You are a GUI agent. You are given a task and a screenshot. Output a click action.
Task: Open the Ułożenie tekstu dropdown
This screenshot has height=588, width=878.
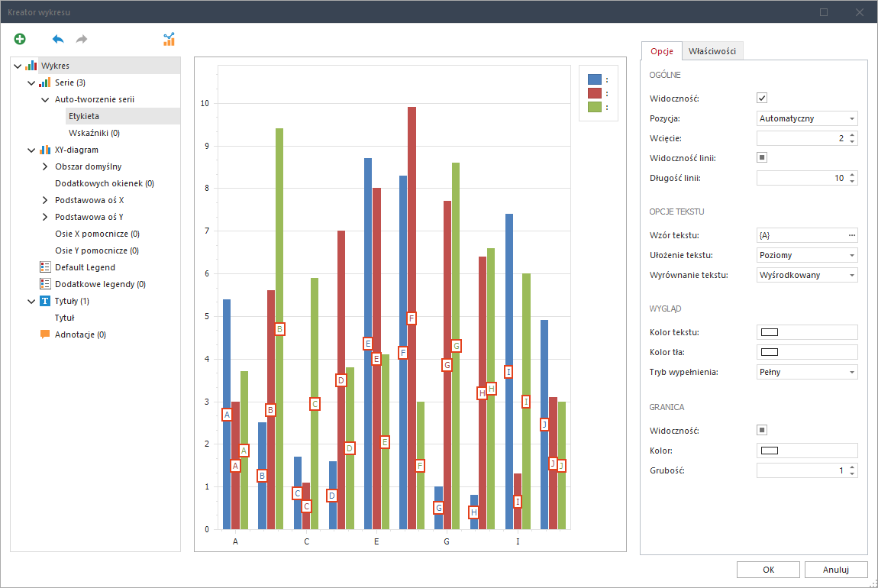pos(807,255)
